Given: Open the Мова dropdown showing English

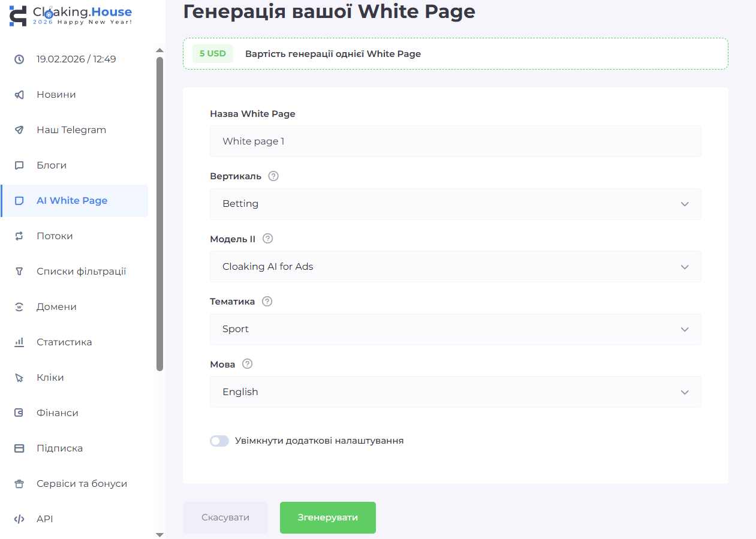Looking at the screenshot, I should click(455, 392).
